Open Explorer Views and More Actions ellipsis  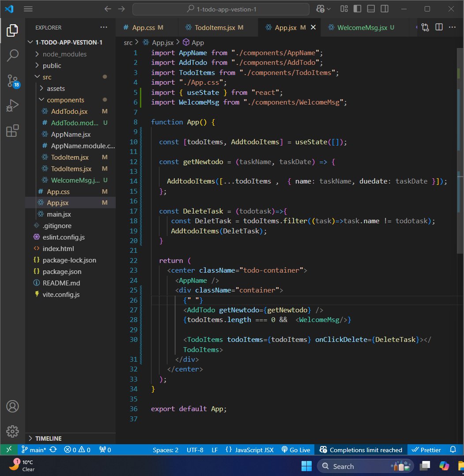[104, 27]
